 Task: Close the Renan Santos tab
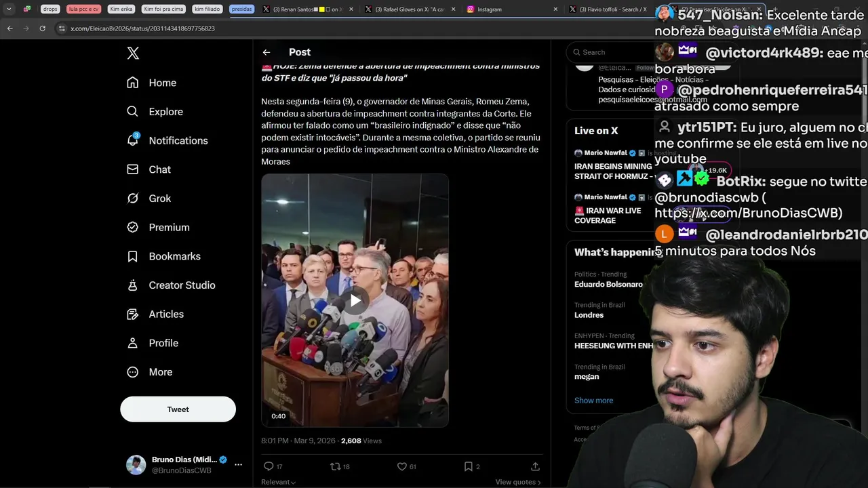tap(351, 9)
